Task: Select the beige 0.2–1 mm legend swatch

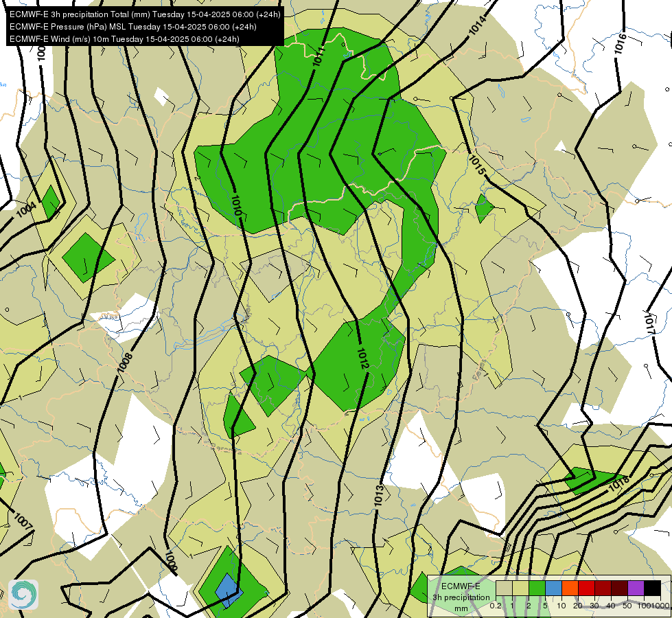Action: pyautogui.click(x=504, y=588)
